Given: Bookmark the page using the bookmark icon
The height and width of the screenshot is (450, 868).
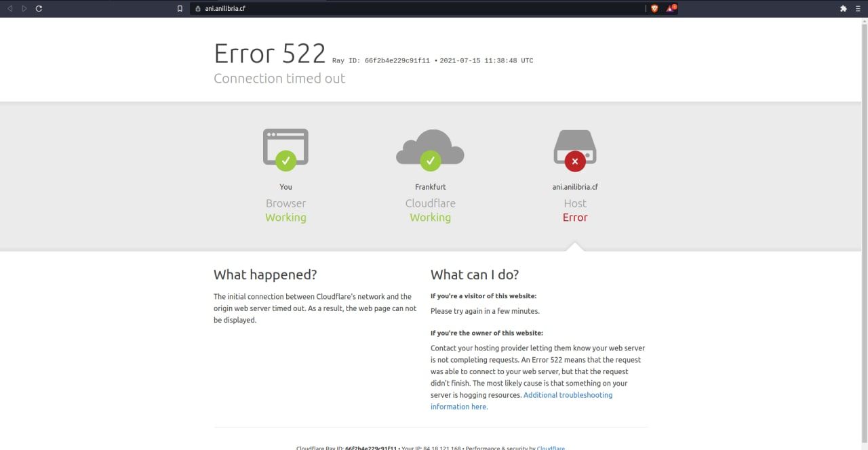Looking at the screenshot, I should [x=180, y=9].
